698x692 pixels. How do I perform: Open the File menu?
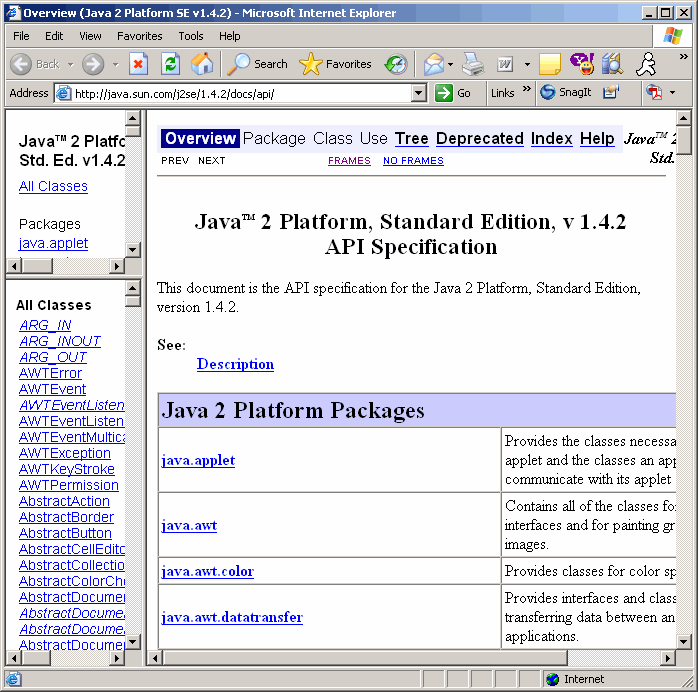[21, 36]
